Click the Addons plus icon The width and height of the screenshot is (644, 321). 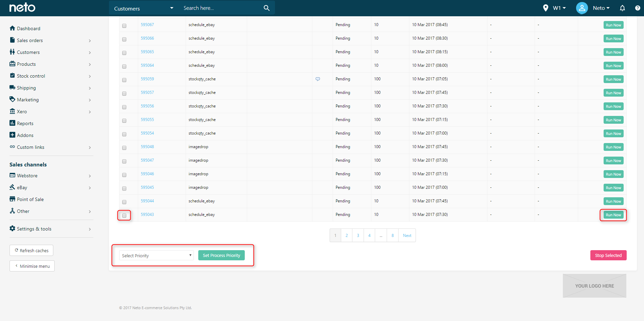pos(13,135)
